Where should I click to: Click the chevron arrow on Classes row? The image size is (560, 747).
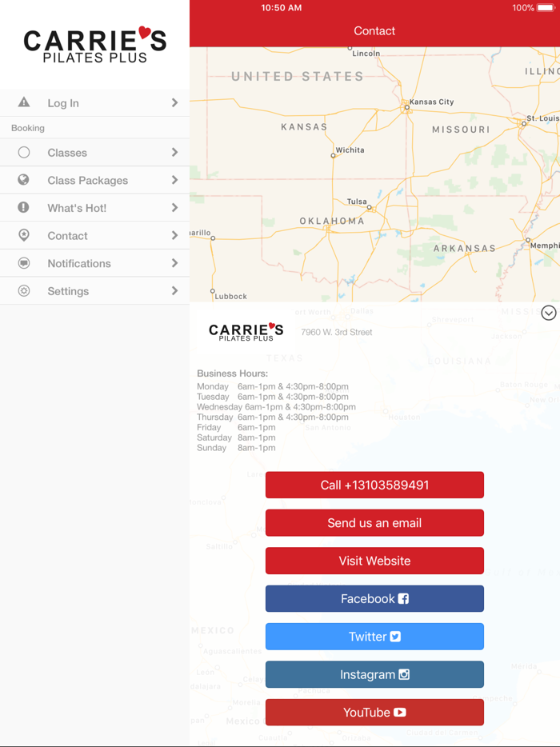pos(175,152)
